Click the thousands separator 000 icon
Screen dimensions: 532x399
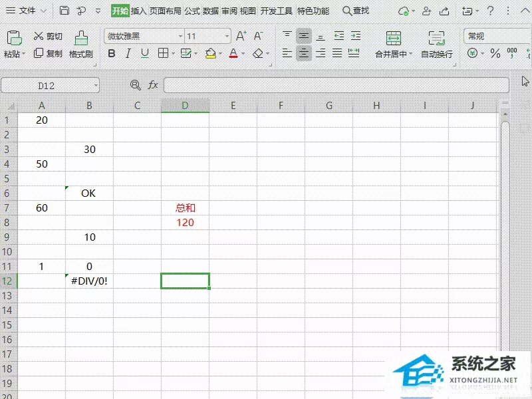[511, 53]
